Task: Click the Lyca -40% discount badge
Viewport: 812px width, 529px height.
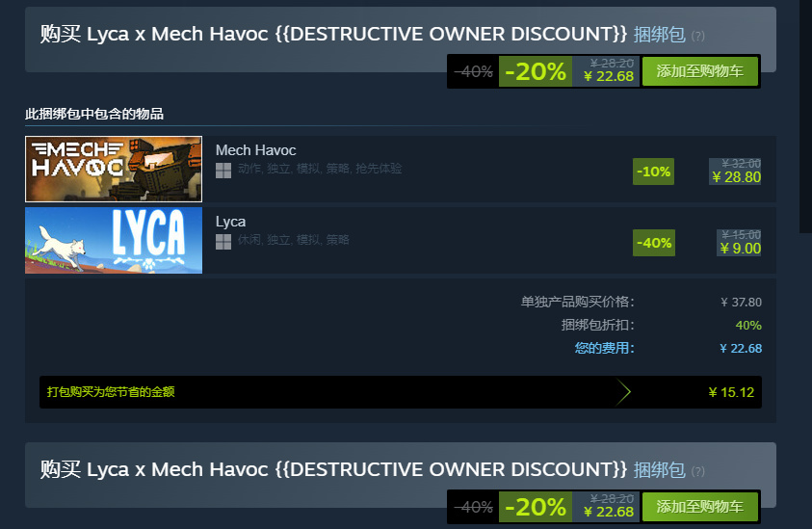Action: [653, 243]
